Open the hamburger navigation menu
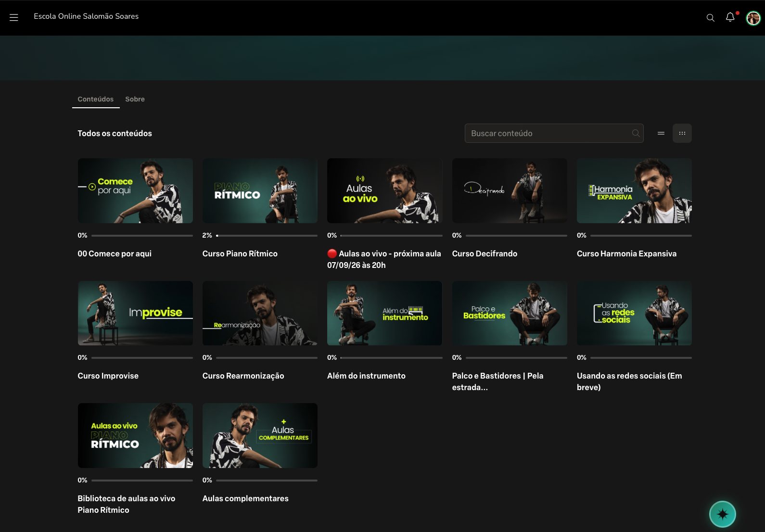This screenshot has width=765, height=532. [x=14, y=17]
